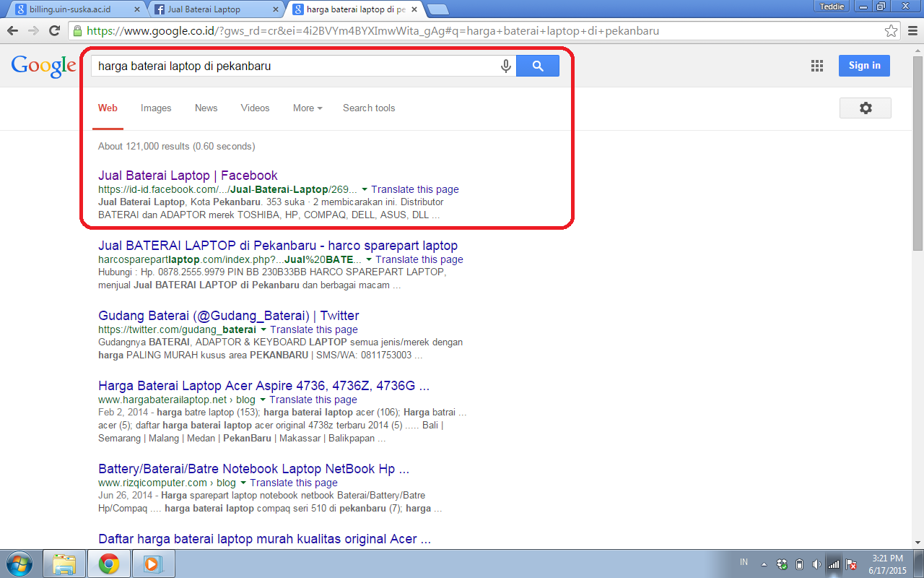Translate the hargabaterailaptop.net result page
Image resolution: width=924 pixels, height=578 pixels.
pyautogui.click(x=313, y=400)
